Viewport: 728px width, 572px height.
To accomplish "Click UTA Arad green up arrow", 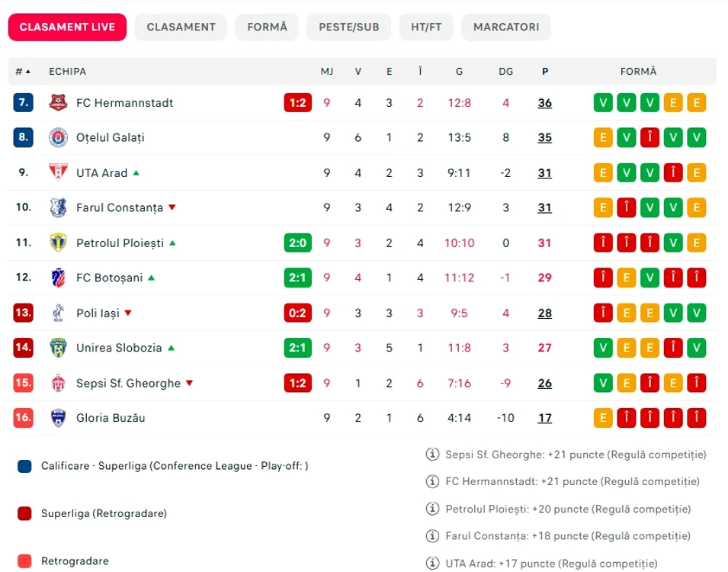I will tap(136, 173).
